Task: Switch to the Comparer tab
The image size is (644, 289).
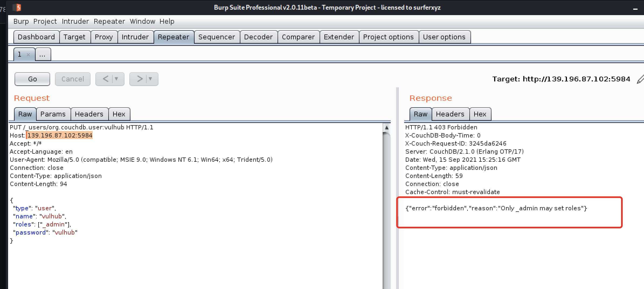Action: (298, 37)
